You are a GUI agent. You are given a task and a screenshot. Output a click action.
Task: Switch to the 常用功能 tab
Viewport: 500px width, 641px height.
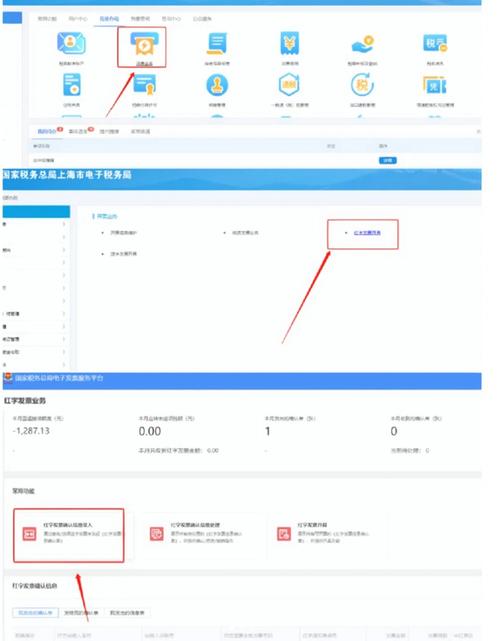coord(47,19)
